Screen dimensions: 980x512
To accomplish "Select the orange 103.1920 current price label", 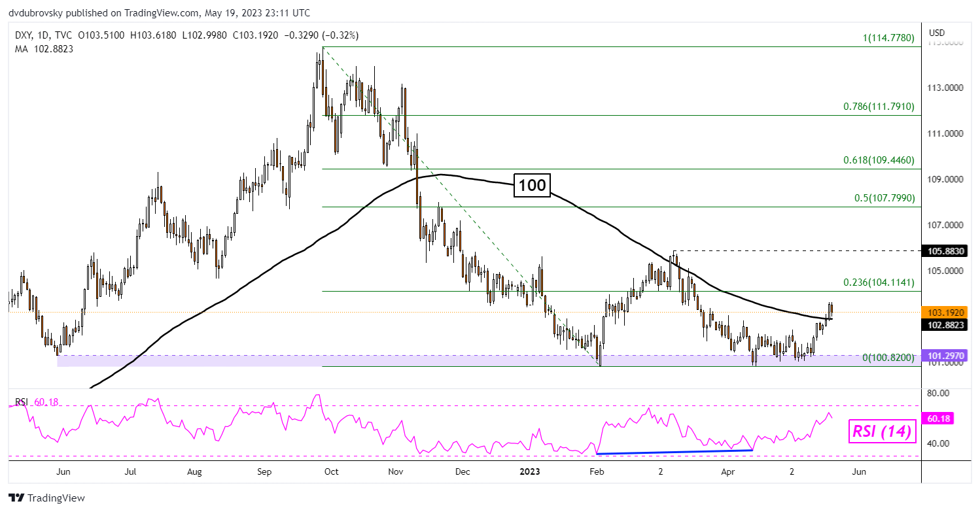I will [943, 312].
